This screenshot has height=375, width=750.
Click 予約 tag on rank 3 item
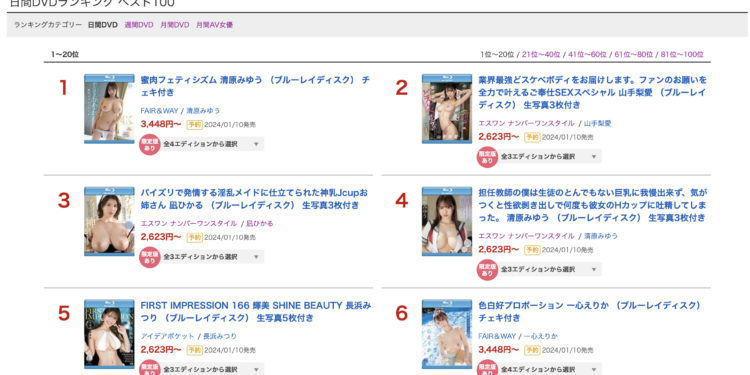[194, 238]
